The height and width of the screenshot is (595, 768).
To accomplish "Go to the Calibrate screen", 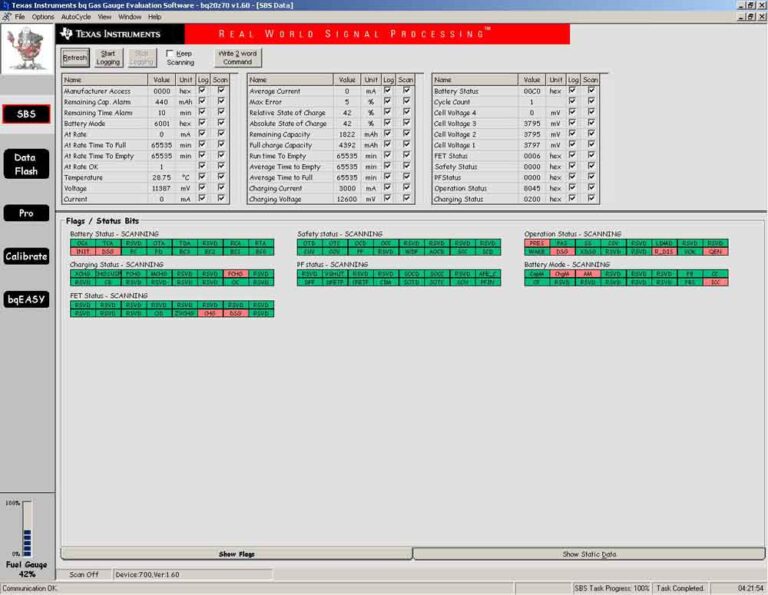I will 25,256.
